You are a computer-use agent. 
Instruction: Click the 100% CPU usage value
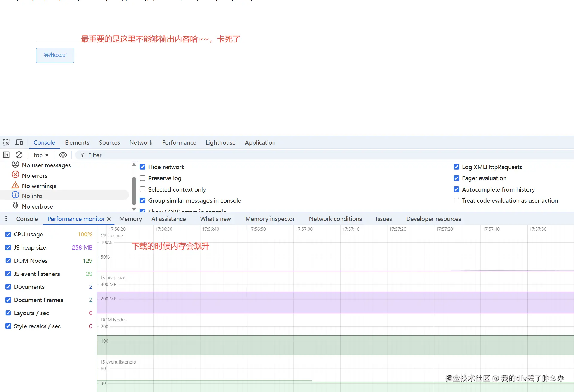click(x=85, y=234)
